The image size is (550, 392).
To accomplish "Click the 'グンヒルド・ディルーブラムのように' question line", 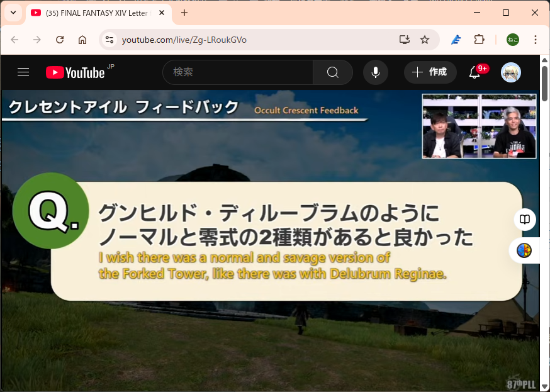I will tap(269, 213).
